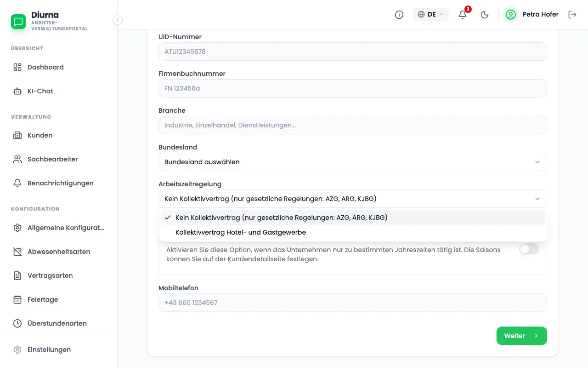The width and height of the screenshot is (588, 368).
Task: Switch to dark mode via moon icon
Action: click(x=485, y=15)
